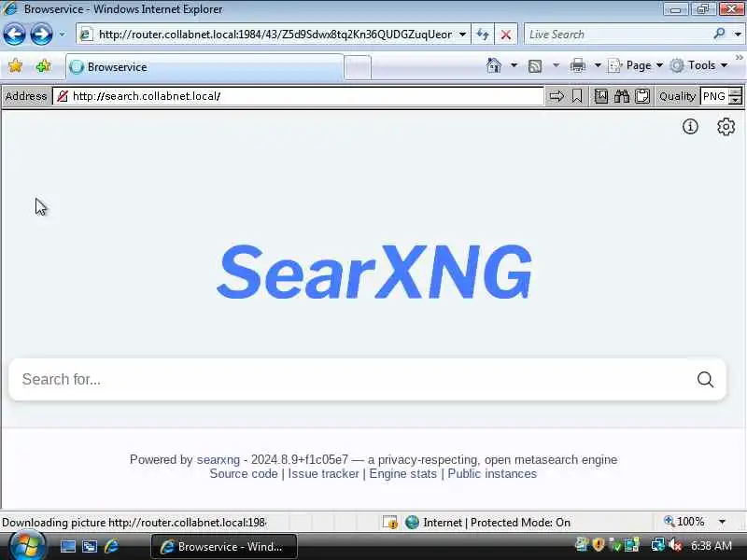The image size is (747, 560).
Task: Click the Home house icon
Action: pyautogui.click(x=494, y=65)
